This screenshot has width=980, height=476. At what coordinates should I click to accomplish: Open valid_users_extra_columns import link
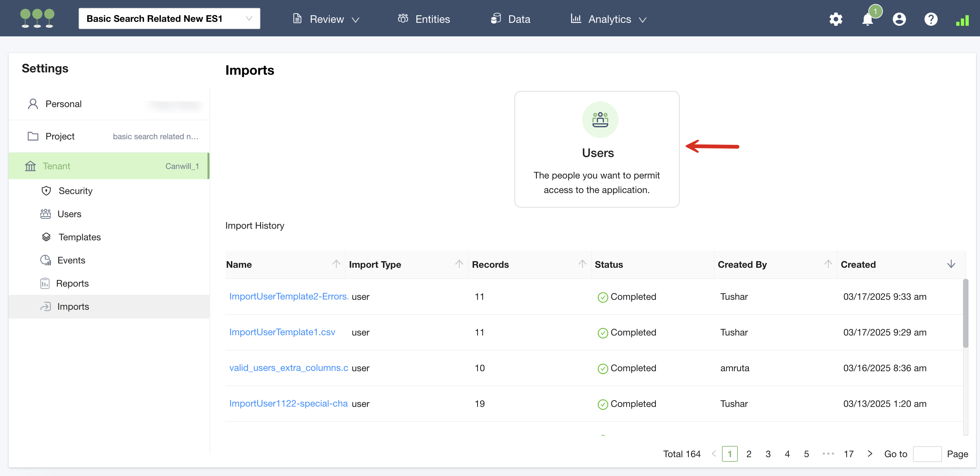(x=288, y=368)
